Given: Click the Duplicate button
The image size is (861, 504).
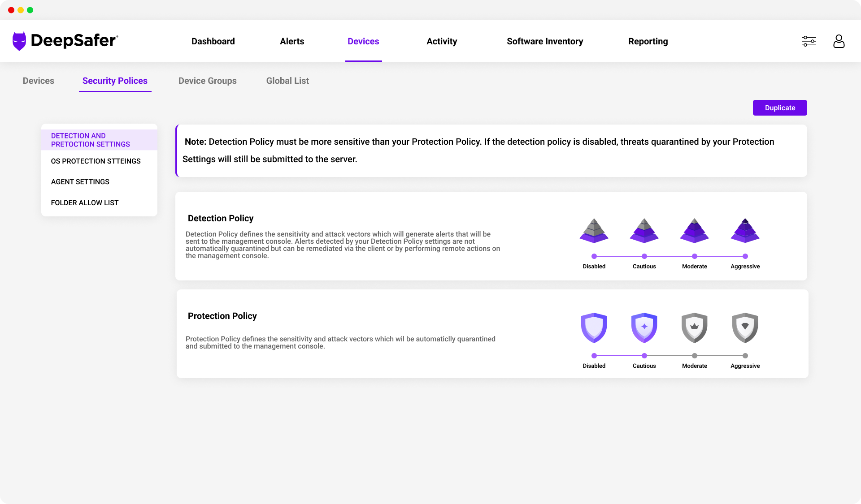Looking at the screenshot, I should 779,108.
